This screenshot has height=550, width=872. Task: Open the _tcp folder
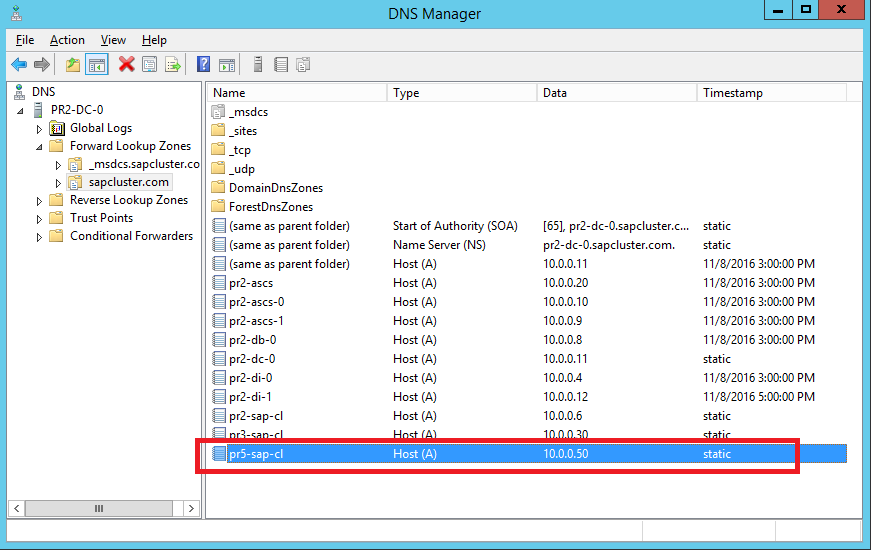[x=240, y=150]
